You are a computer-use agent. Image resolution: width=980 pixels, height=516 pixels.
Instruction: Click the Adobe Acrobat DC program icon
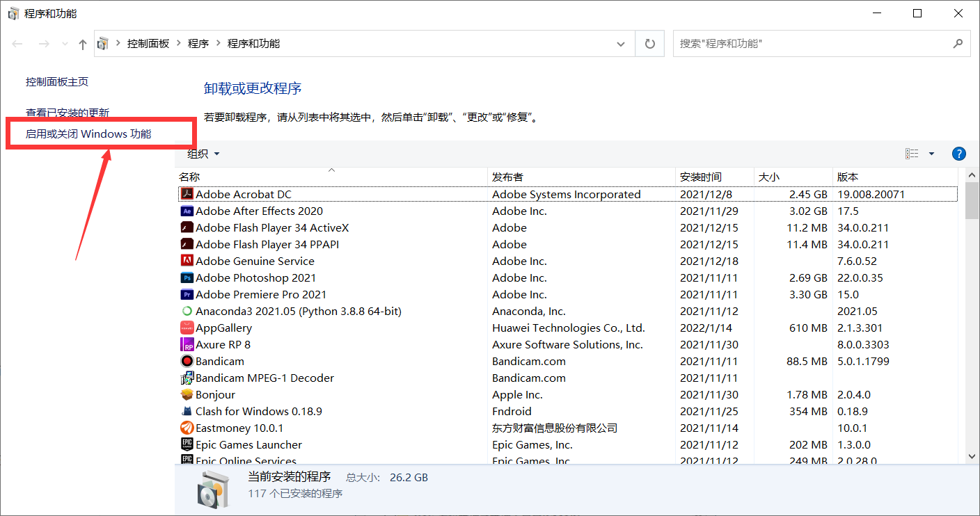click(187, 194)
